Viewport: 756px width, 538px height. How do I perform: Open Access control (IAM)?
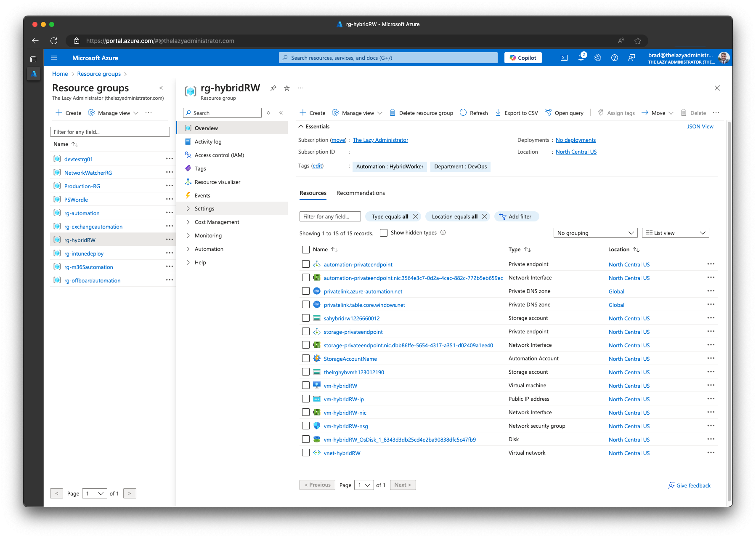pyautogui.click(x=232, y=155)
